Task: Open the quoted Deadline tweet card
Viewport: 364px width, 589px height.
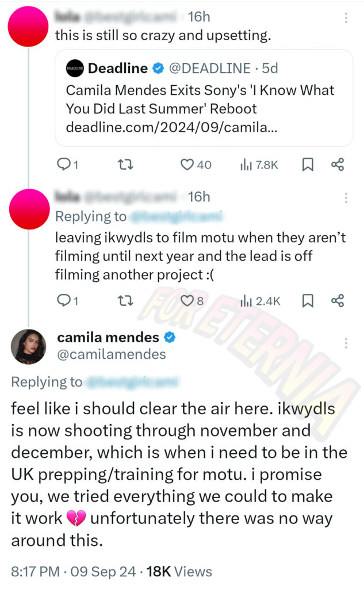Action: pyautogui.click(x=204, y=98)
